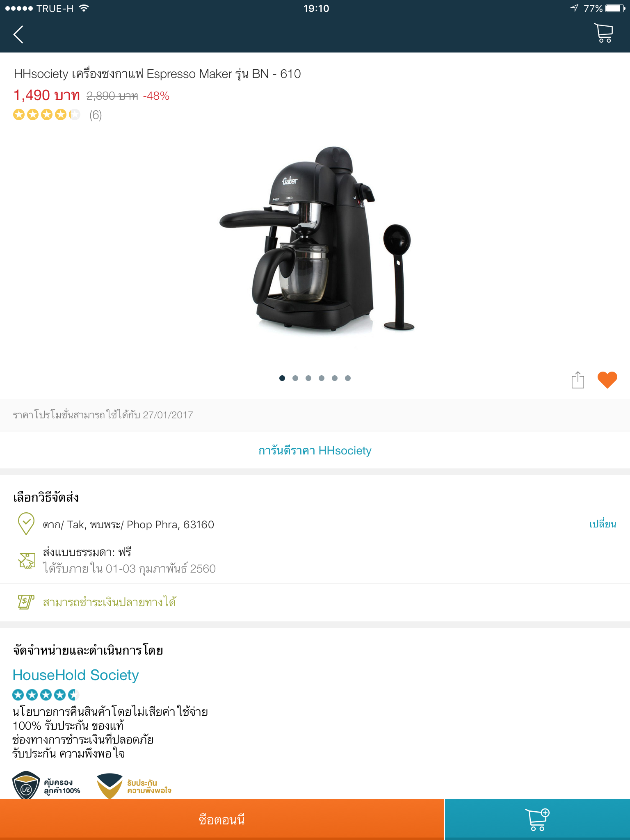Go back using the top-left arrow
Image resolution: width=630 pixels, height=840 pixels.
click(18, 34)
